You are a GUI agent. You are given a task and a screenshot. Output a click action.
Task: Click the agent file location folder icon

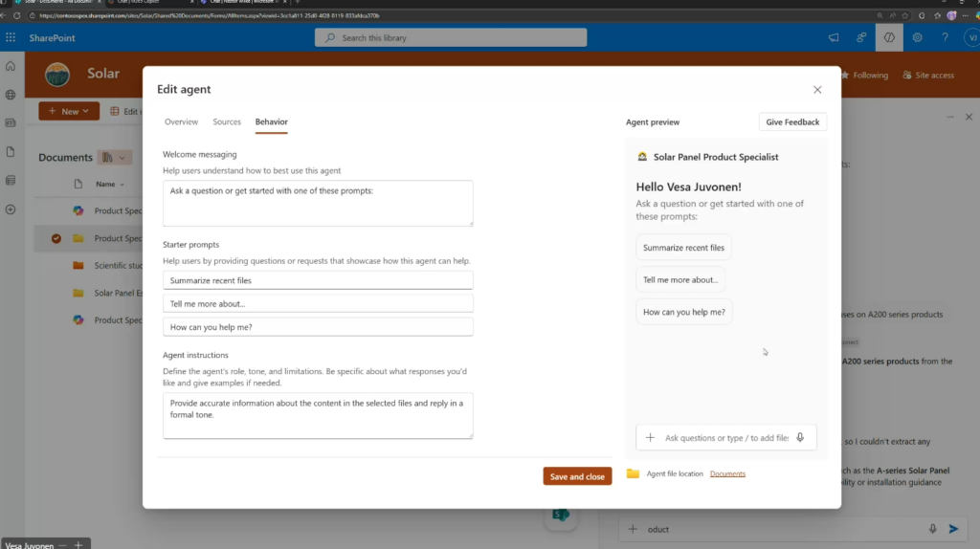click(633, 473)
